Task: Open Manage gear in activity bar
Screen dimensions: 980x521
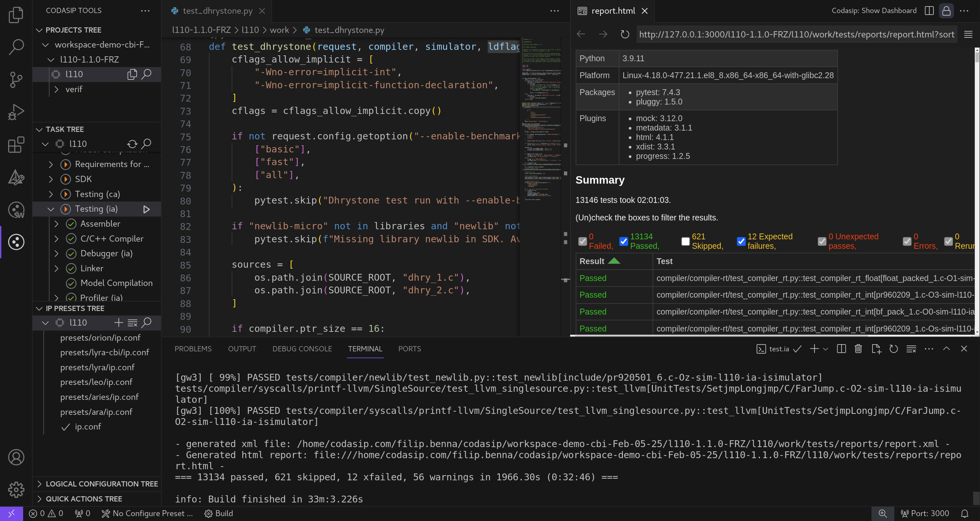Action: [x=16, y=489]
